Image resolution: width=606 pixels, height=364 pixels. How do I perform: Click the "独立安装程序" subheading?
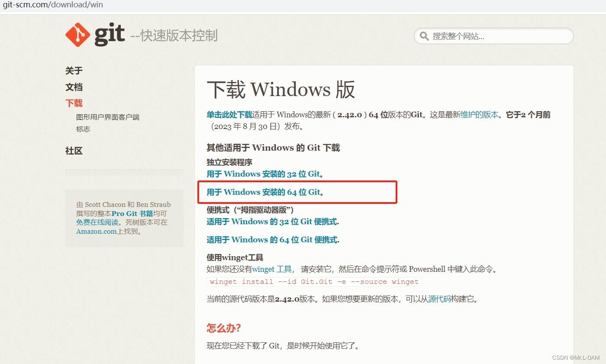tap(229, 162)
